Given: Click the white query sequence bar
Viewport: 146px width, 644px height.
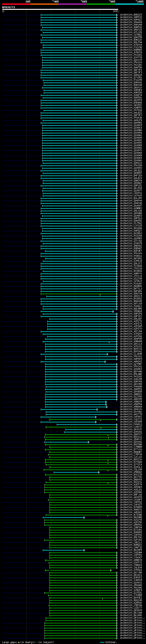Looking at the screenshot, I should [x=60, y=10].
